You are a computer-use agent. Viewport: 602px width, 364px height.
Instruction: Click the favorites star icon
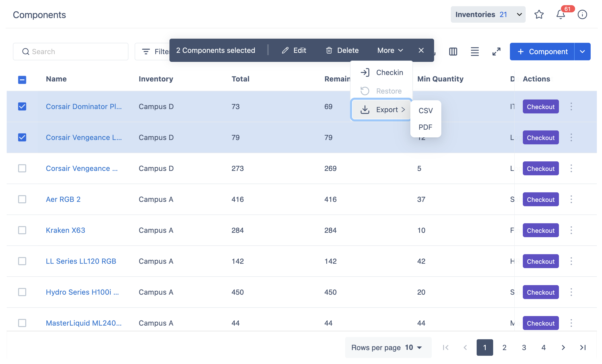539,15
